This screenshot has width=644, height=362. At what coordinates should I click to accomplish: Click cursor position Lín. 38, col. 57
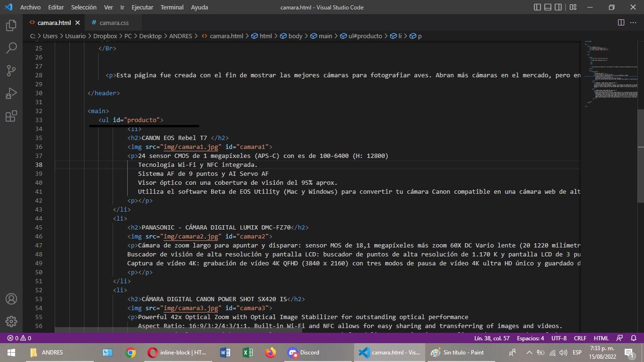(492, 338)
